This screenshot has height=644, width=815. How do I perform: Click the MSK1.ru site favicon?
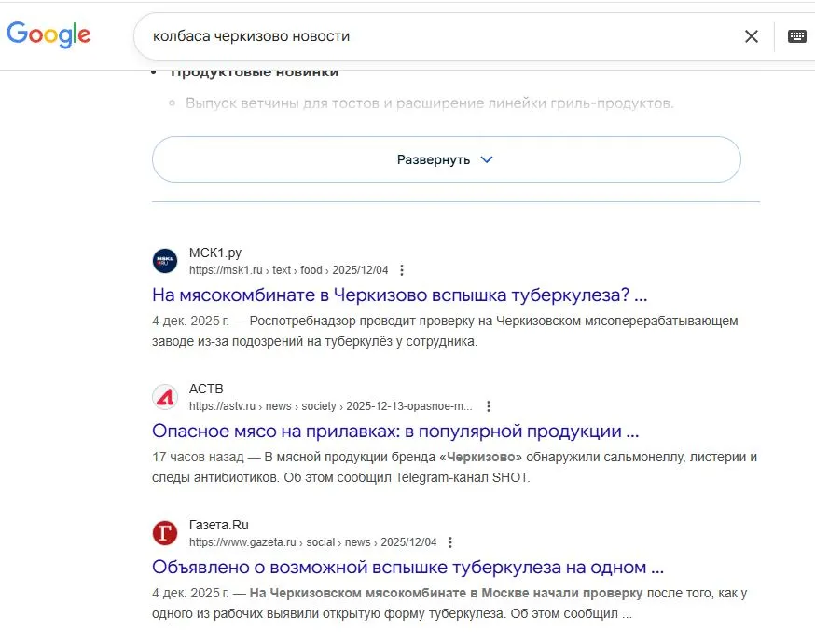coord(165,261)
